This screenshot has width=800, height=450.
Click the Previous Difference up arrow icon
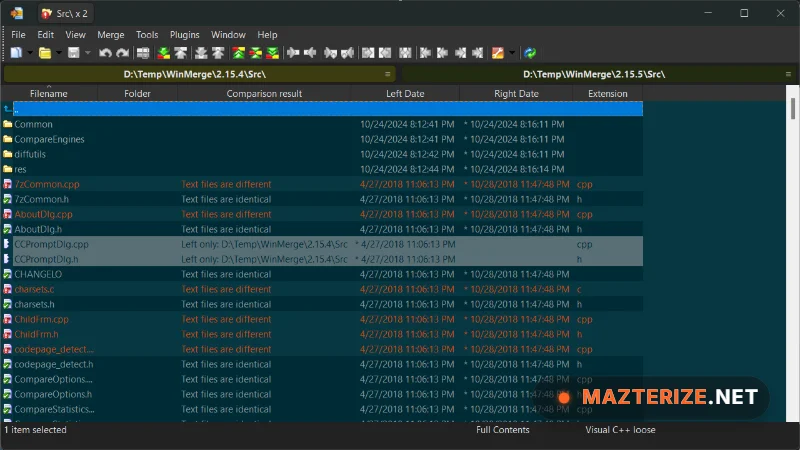(181, 53)
